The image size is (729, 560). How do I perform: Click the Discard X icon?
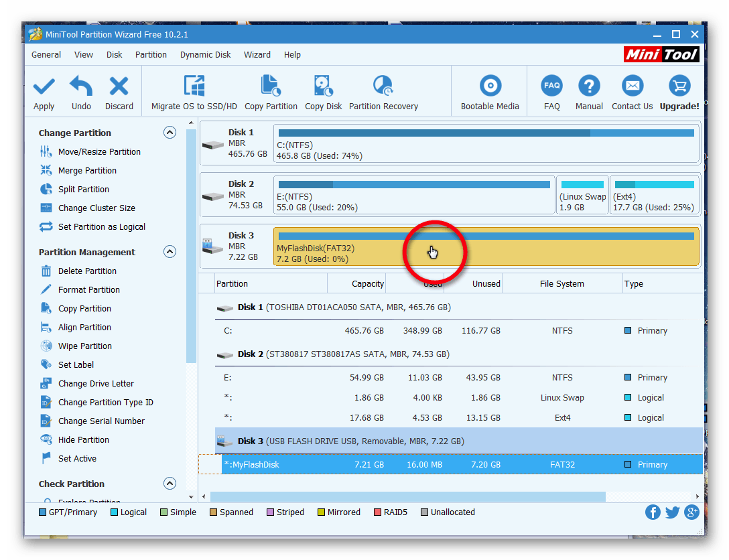[119, 87]
